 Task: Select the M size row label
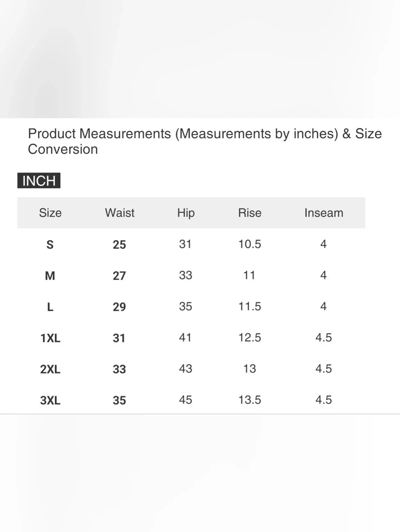tap(50, 276)
